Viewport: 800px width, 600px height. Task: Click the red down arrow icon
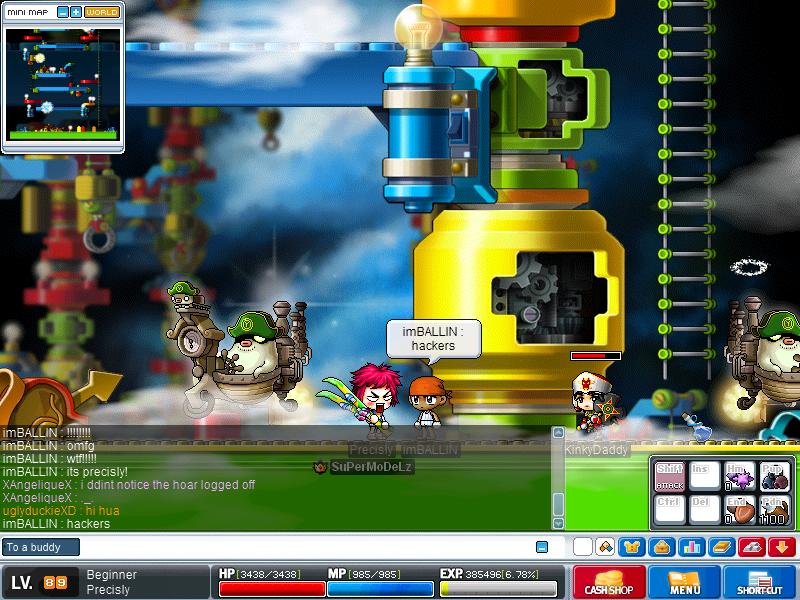782,547
